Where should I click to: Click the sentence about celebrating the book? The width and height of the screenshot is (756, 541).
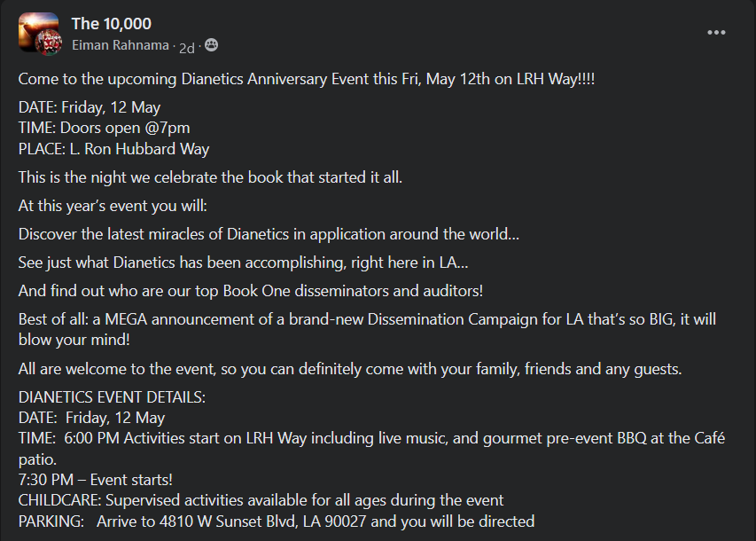point(210,176)
